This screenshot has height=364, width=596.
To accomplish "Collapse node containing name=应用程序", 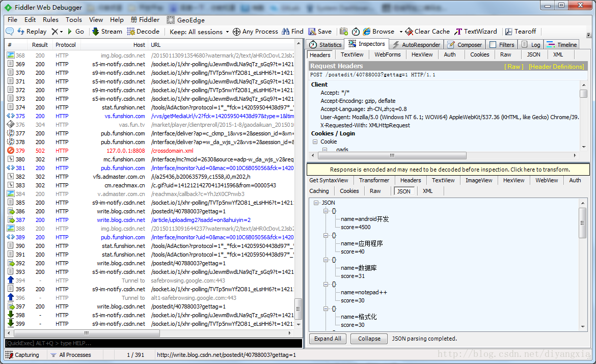I will click(326, 236).
